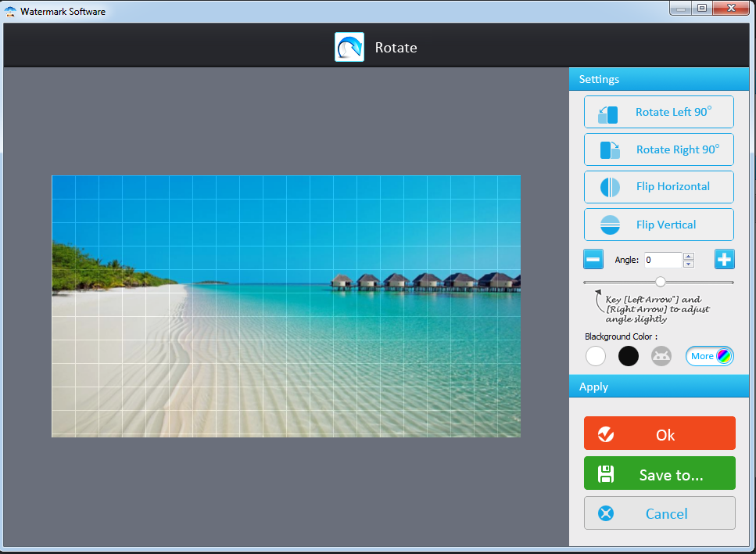
Task: Cancel the rotate operation
Action: 659,513
